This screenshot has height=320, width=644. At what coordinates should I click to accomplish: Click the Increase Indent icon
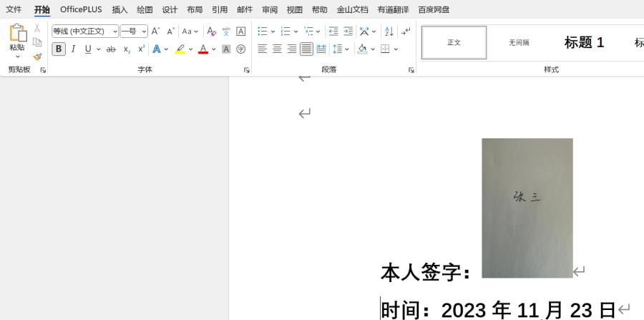click(x=348, y=31)
